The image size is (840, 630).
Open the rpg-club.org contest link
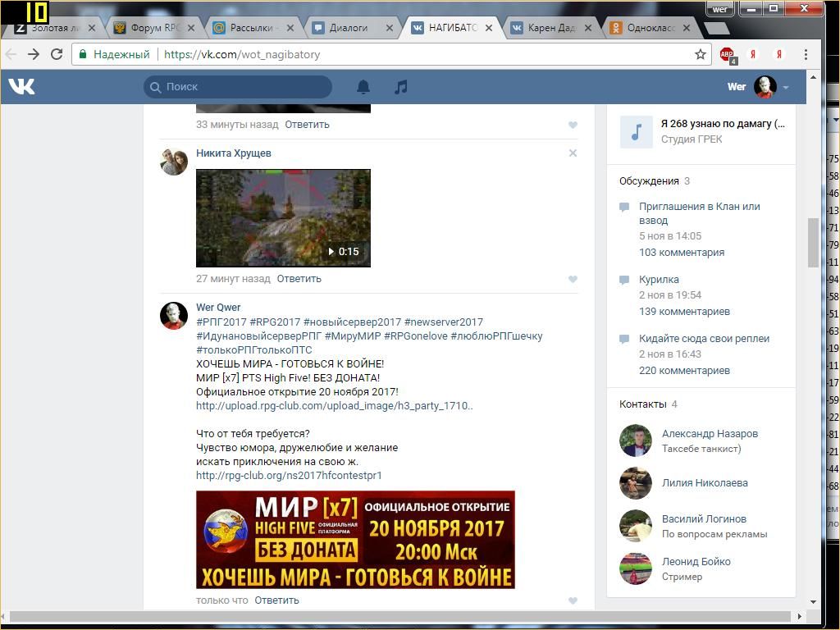(x=289, y=475)
